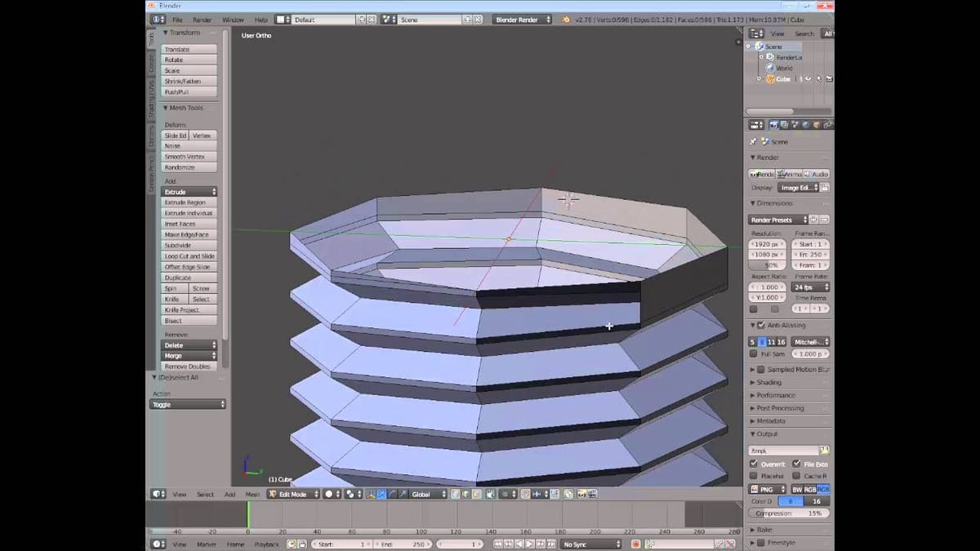This screenshot has width=980, height=551.
Task: Open the Help menu
Action: [x=261, y=19]
